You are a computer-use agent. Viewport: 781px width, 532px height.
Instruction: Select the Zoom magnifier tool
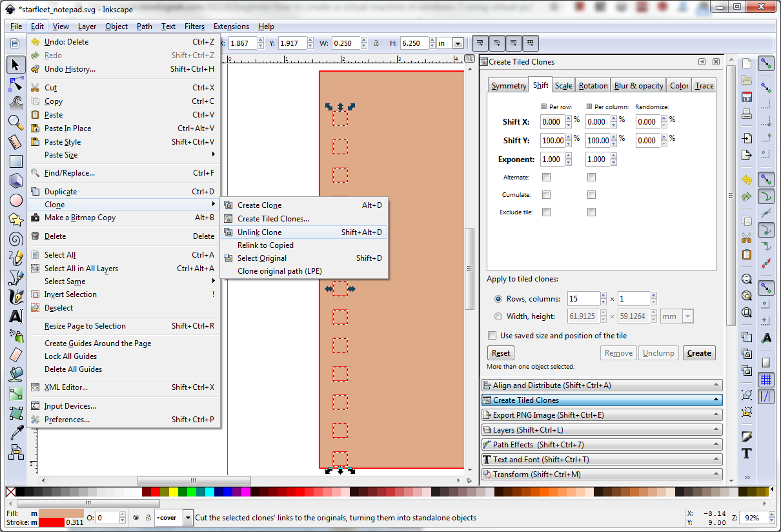tap(16, 122)
